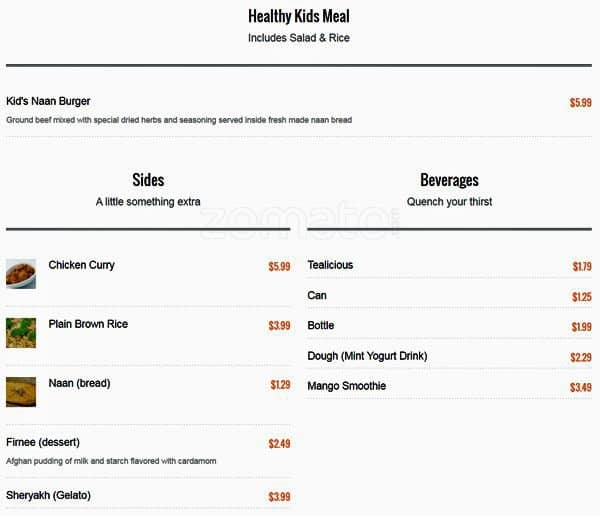This screenshot has height=516, width=600.
Task: Select Firnee (dessert) from Sides
Action: click(43, 442)
